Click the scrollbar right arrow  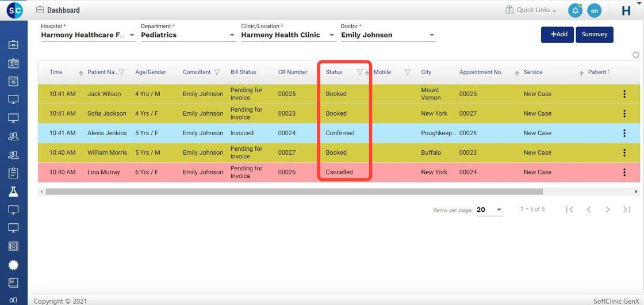[637, 192]
